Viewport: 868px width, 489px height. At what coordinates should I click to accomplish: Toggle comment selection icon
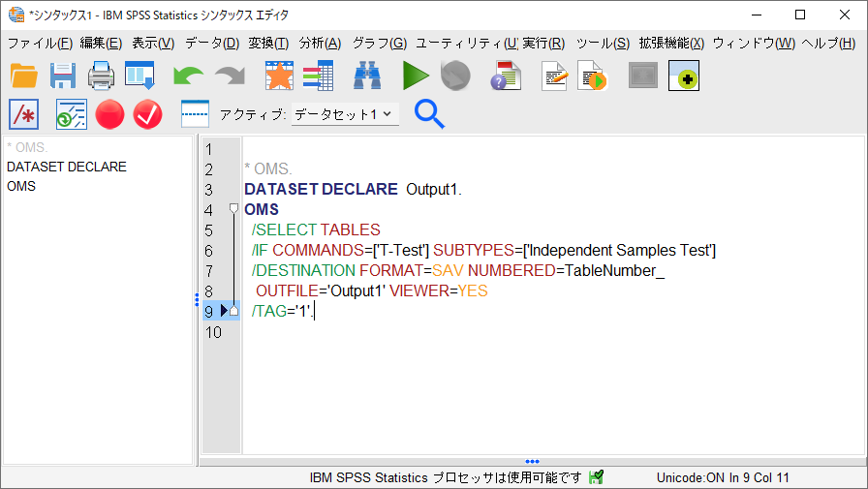(24, 114)
